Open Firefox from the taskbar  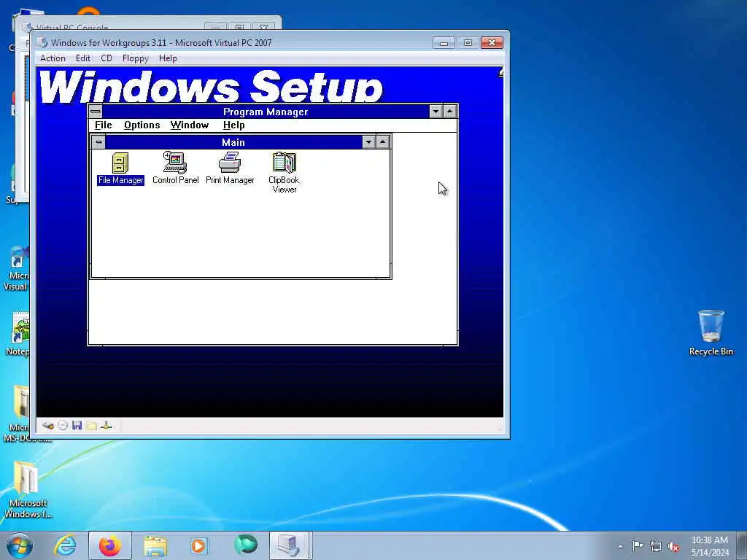tap(110, 545)
